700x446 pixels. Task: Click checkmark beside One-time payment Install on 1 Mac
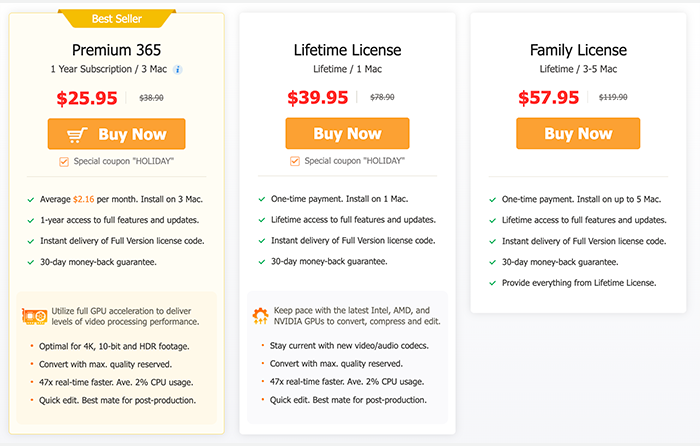(x=262, y=199)
